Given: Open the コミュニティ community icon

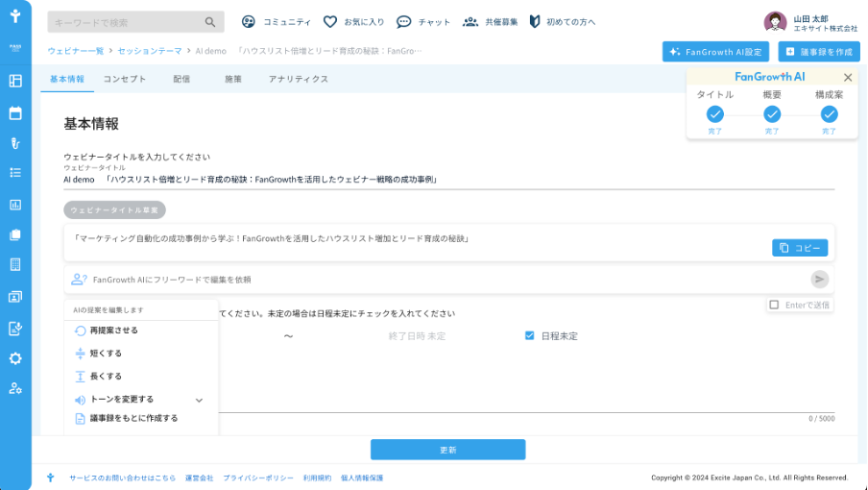Looking at the screenshot, I should click(x=248, y=21).
